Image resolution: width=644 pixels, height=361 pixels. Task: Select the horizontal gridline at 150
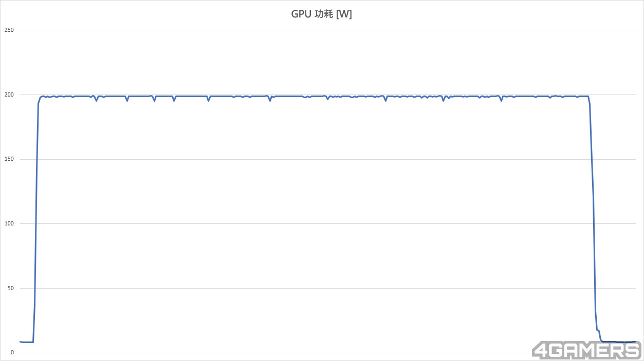331,159
